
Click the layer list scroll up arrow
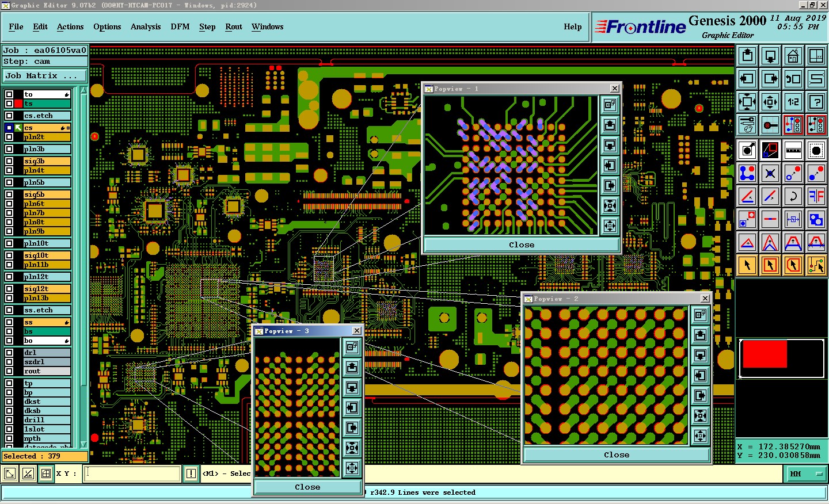coord(84,90)
